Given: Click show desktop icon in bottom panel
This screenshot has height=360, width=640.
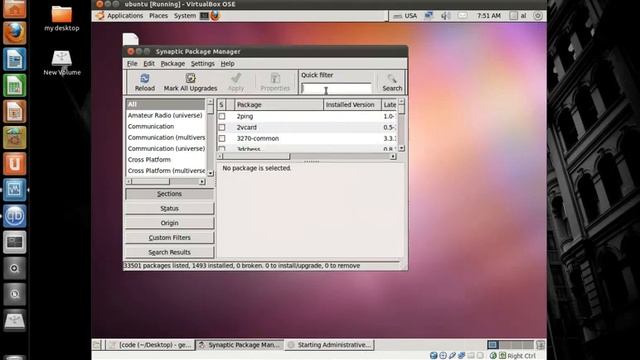Looking at the screenshot, I should point(96,345).
